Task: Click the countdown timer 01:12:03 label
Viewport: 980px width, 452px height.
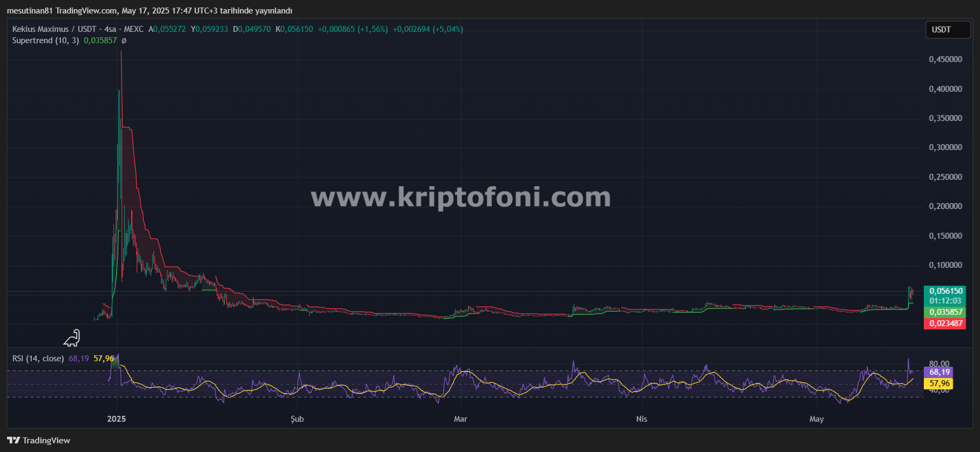Action: [945, 301]
